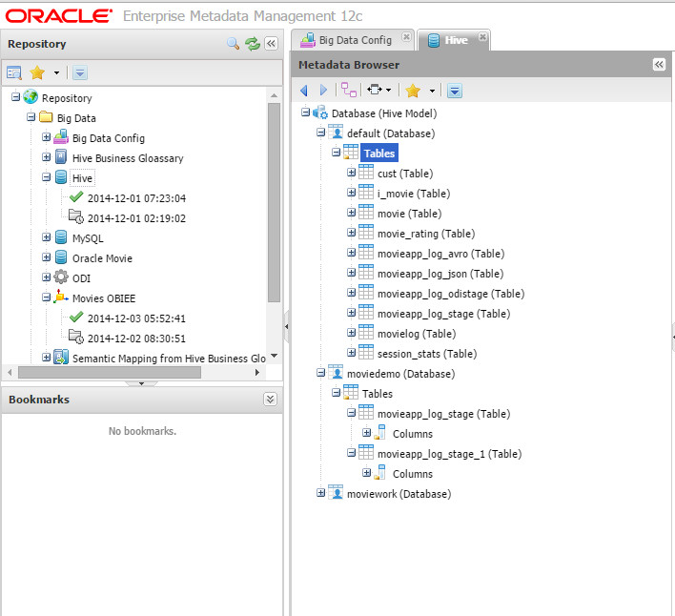Image resolution: width=675 pixels, height=616 pixels.
Task: Open the dropdown arrow beside Metadata Browser star
Action: pos(432,91)
